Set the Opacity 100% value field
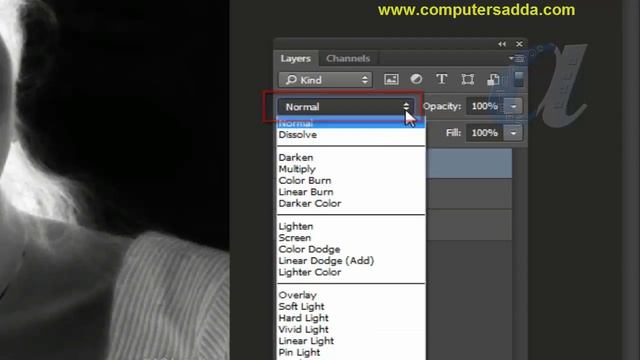The image size is (640, 360). (485, 107)
